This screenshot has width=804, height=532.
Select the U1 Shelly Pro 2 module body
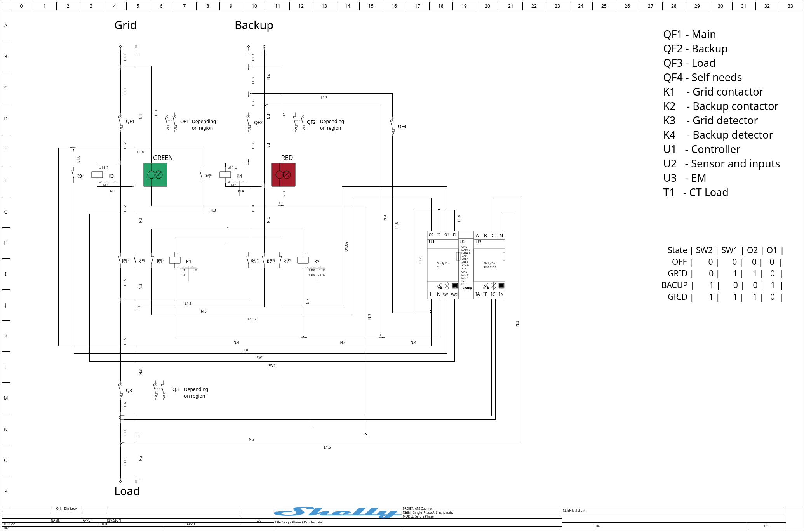[443, 265]
